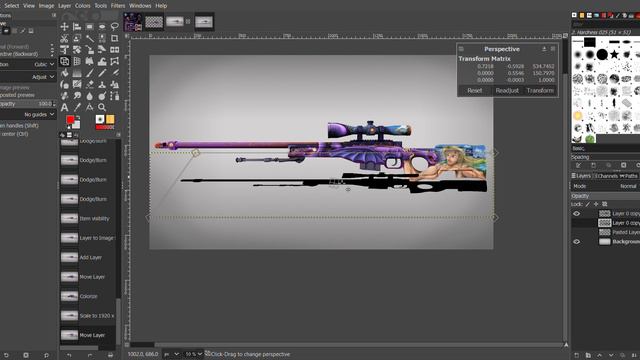
Task: Select the Color Picker tool
Action: pyautogui.click(x=77, y=107)
